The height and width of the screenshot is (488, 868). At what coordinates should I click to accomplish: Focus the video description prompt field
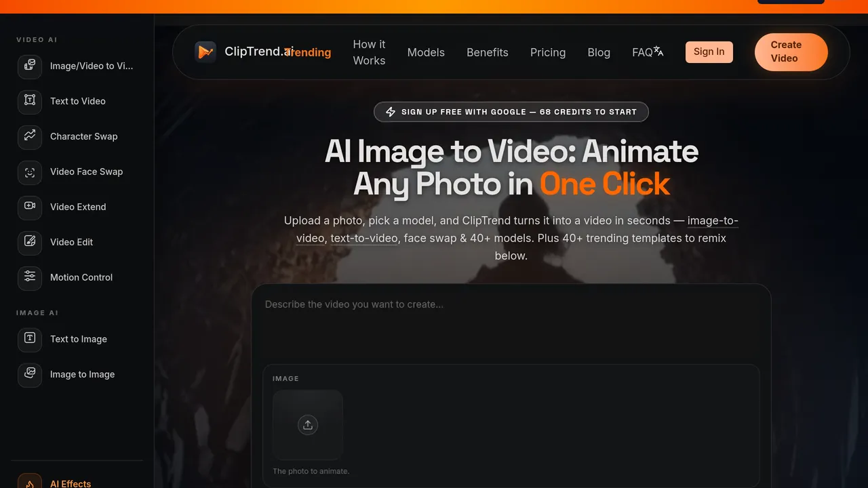point(511,324)
